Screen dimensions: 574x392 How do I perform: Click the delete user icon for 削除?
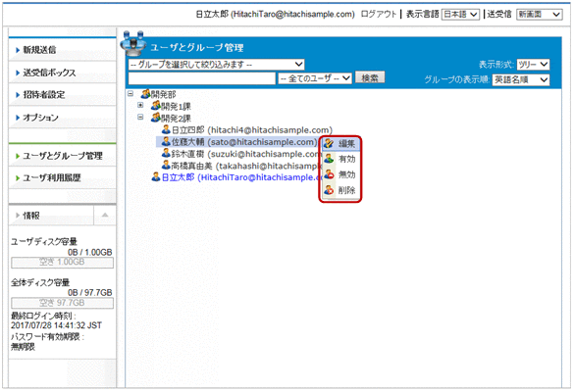329,190
